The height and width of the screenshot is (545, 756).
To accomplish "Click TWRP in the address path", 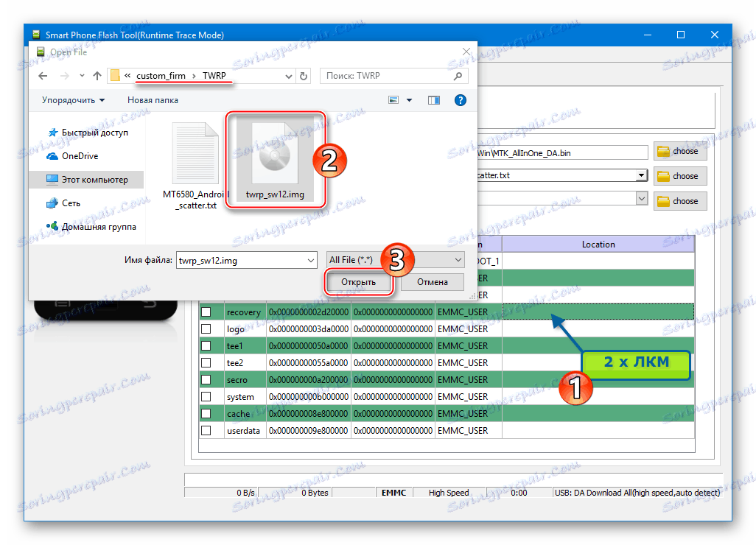I will pos(214,76).
